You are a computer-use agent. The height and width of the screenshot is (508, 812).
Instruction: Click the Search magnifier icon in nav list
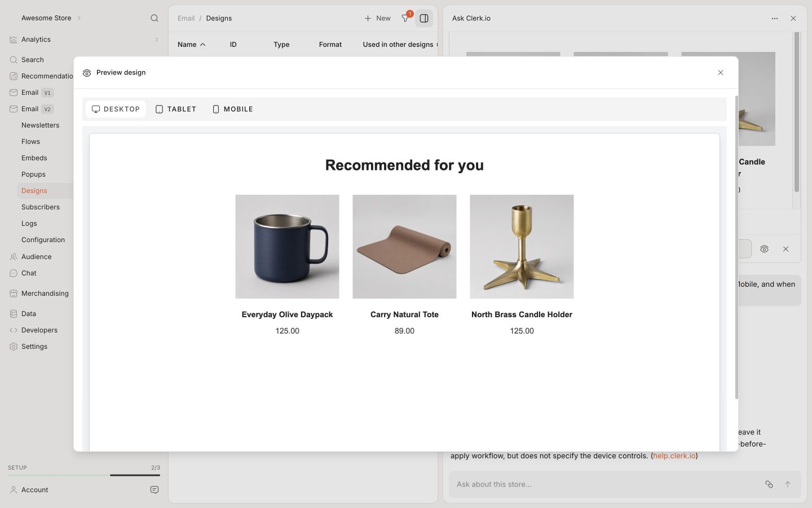[x=14, y=60]
